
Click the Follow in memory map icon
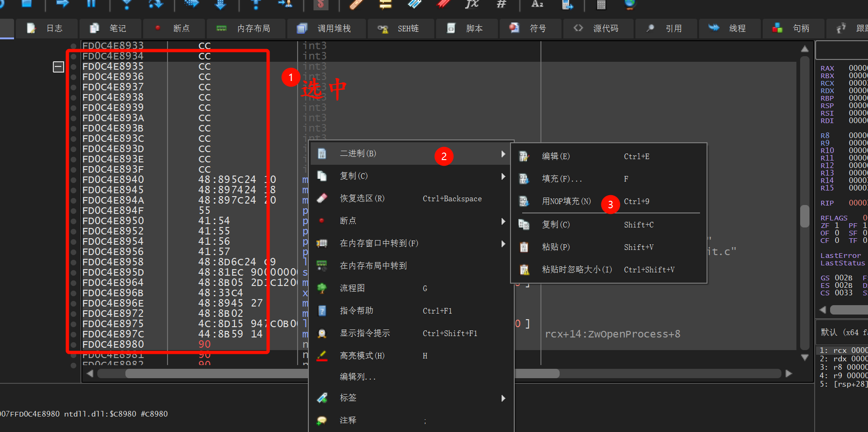[x=322, y=266]
